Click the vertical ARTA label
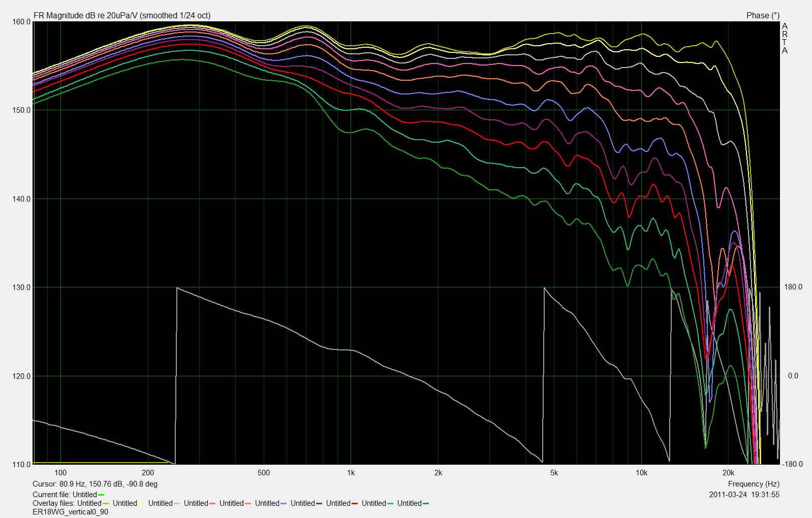The image size is (812, 518). 785,38
